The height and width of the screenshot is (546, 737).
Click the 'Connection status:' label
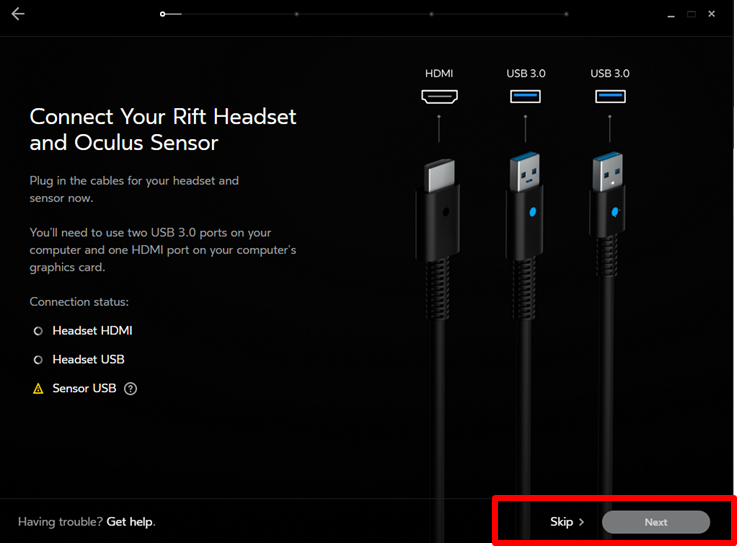point(79,302)
